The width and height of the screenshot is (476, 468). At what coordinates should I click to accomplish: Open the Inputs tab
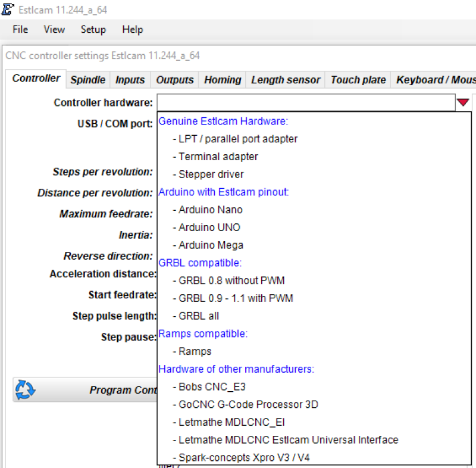[x=130, y=80]
